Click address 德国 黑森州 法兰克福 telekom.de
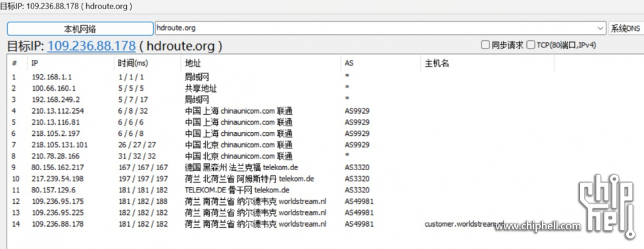This screenshot has width=644, height=249. click(x=241, y=168)
